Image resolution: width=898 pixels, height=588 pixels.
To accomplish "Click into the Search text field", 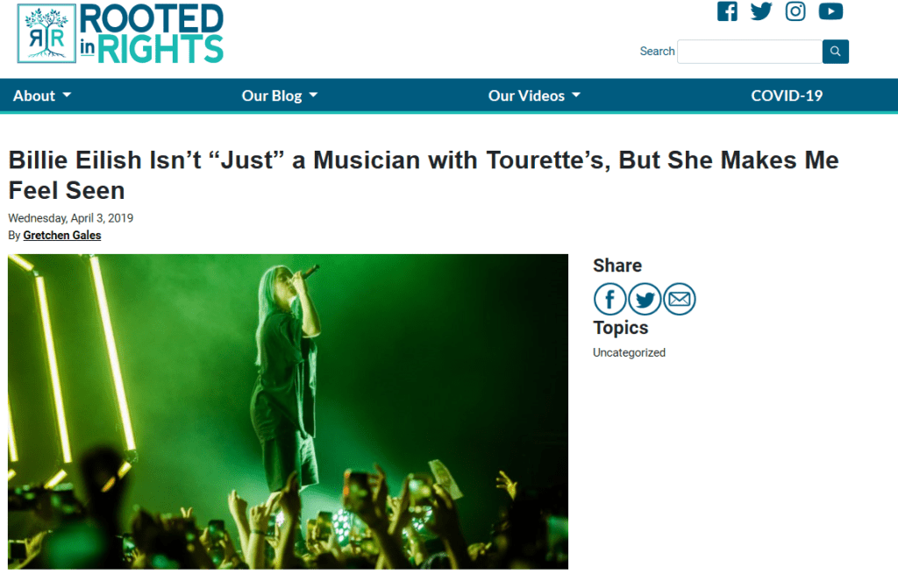I will click(750, 52).
